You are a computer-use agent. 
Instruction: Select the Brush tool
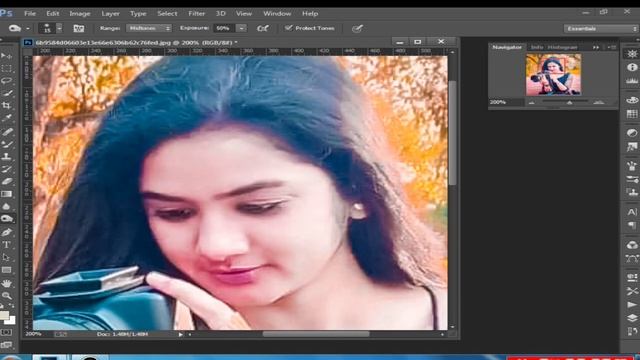click(6, 144)
